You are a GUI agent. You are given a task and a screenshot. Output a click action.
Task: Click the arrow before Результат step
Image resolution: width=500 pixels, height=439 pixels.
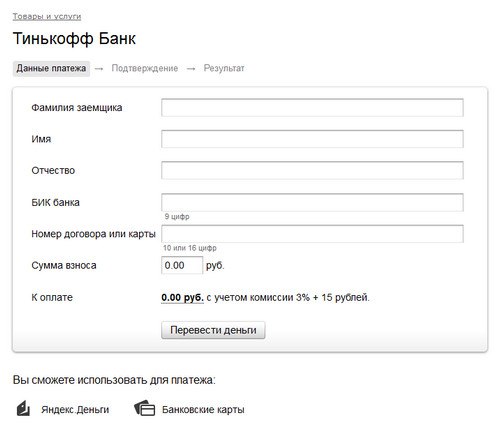click(191, 69)
